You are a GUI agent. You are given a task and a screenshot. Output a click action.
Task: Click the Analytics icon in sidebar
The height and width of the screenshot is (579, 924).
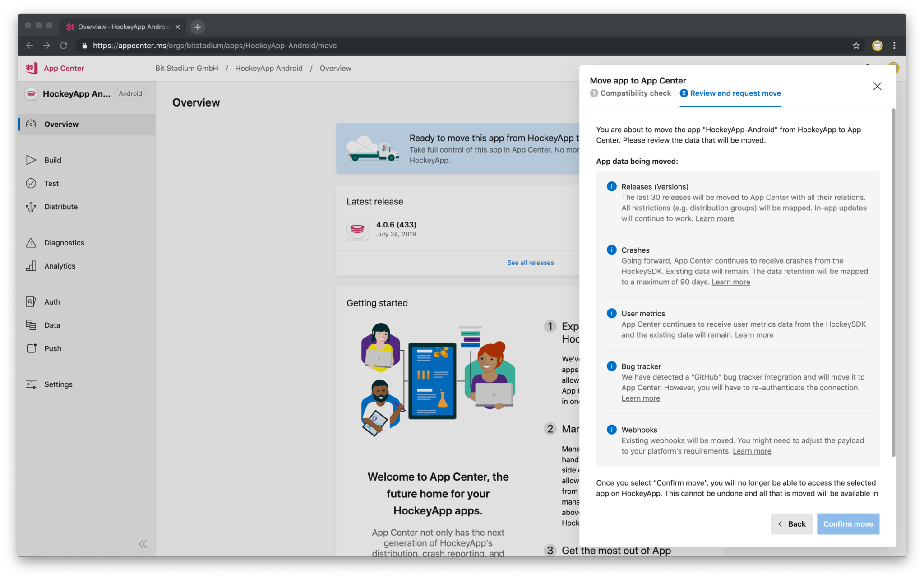coord(31,265)
